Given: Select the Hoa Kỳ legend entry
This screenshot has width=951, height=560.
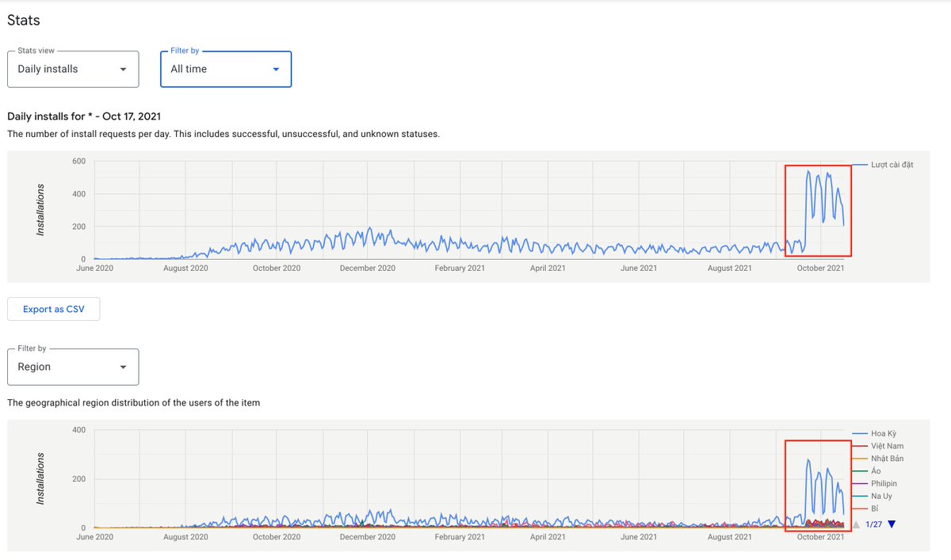Looking at the screenshot, I should pyautogui.click(x=875, y=433).
